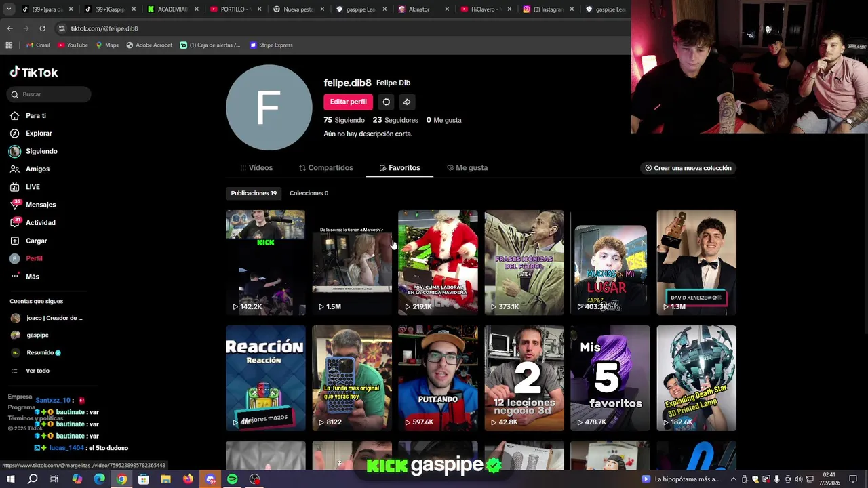Open Mis 5 favoritos video
The width and height of the screenshot is (868, 488).
(x=610, y=378)
